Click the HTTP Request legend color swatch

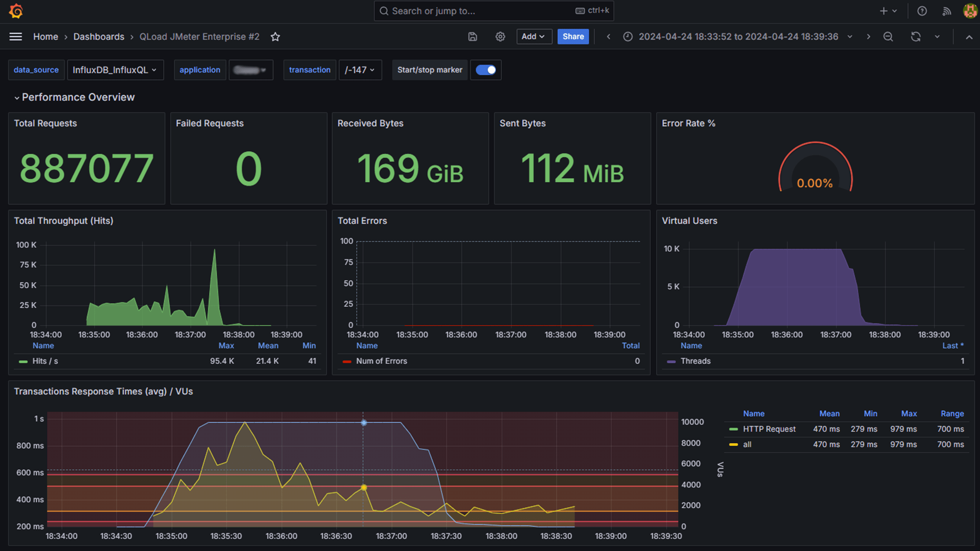(x=733, y=429)
